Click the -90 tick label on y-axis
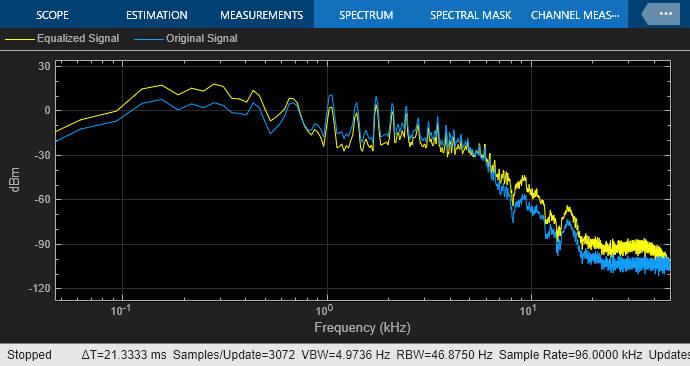This screenshot has height=366, width=690. pyautogui.click(x=42, y=244)
